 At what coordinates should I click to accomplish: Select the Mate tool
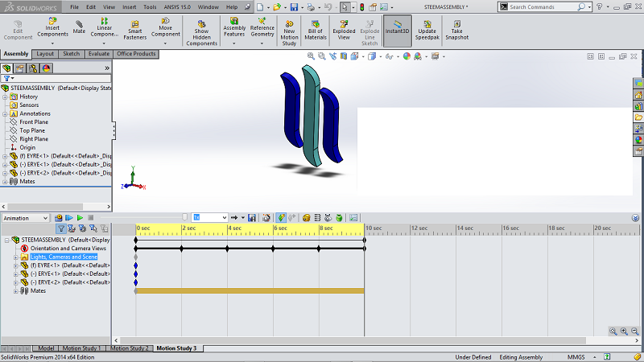[79, 27]
